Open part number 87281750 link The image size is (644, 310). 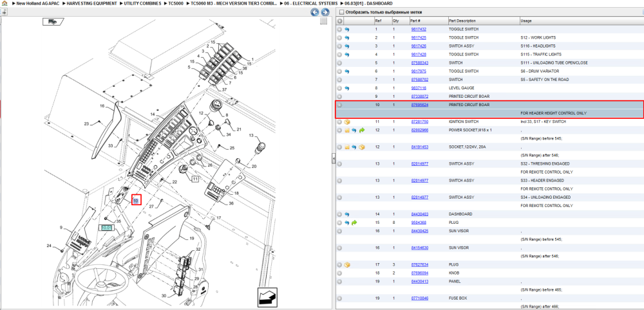click(x=420, y=122)
